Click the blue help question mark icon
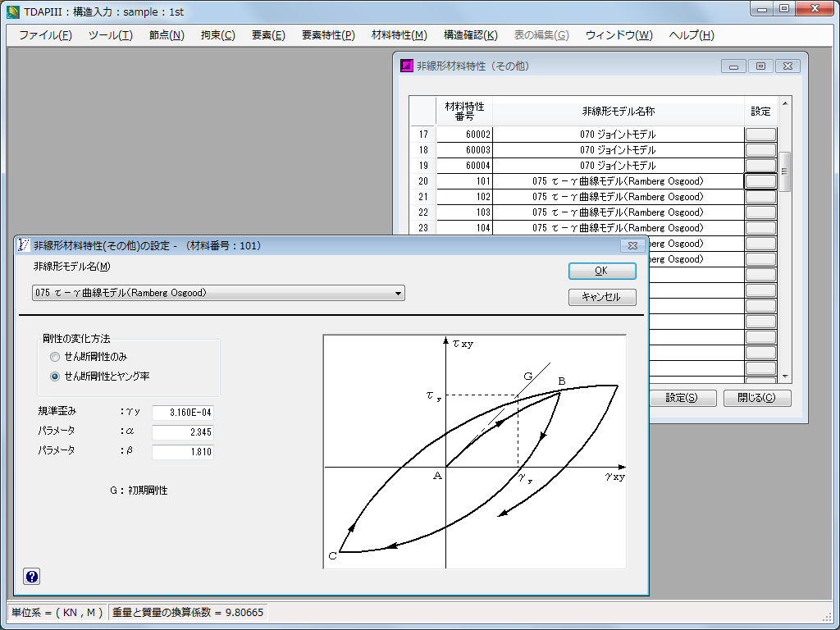Viewport: 840px width, 630px height. [32, 577]
